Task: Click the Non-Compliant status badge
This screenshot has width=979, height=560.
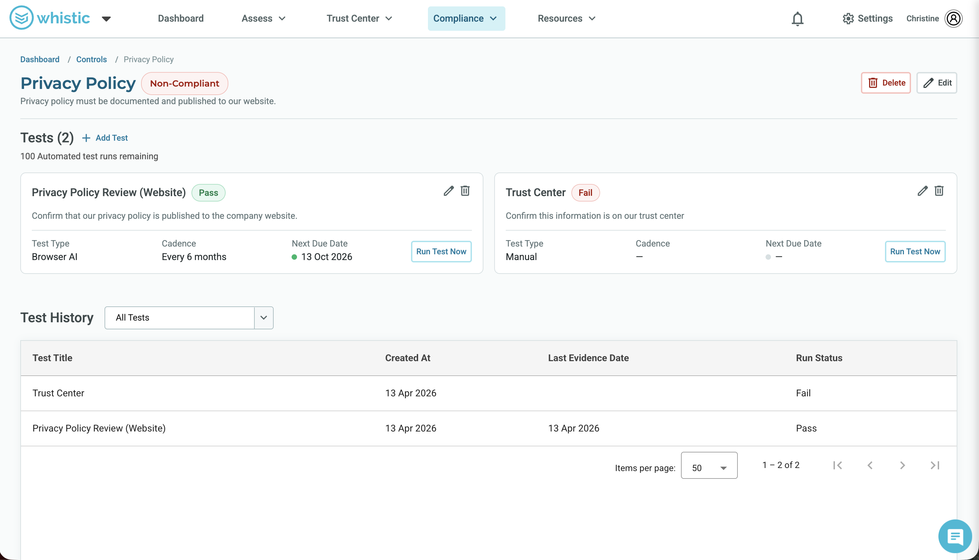Action: click(184, 84)
